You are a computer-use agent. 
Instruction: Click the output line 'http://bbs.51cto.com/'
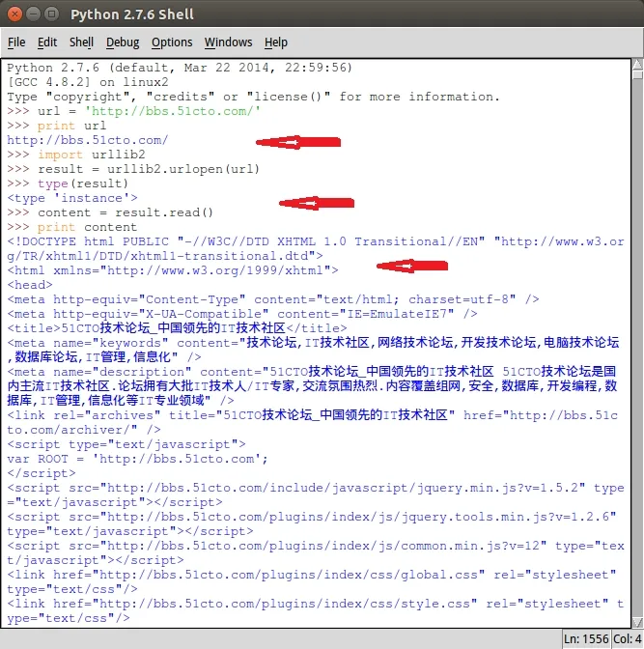point(88,140)
